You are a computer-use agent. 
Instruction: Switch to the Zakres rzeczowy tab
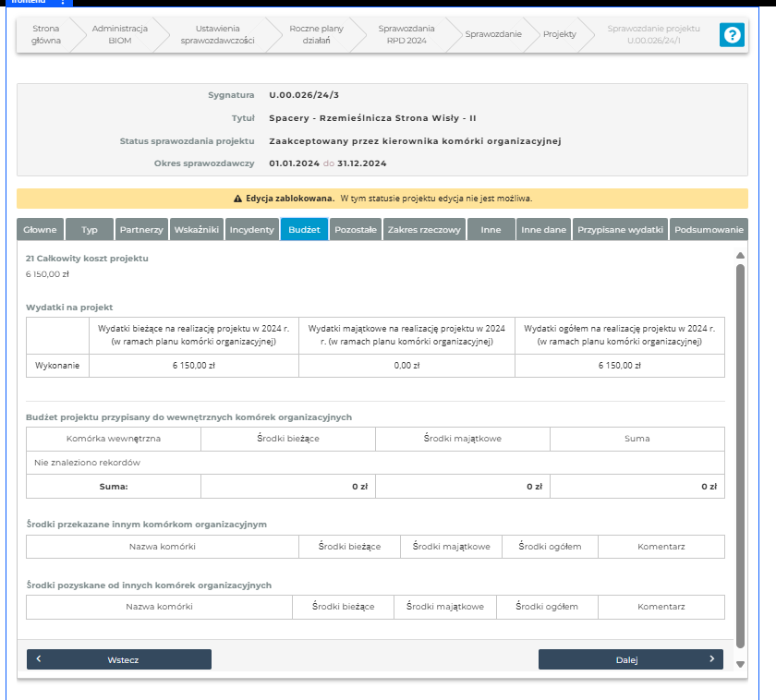tap(424, 229)
